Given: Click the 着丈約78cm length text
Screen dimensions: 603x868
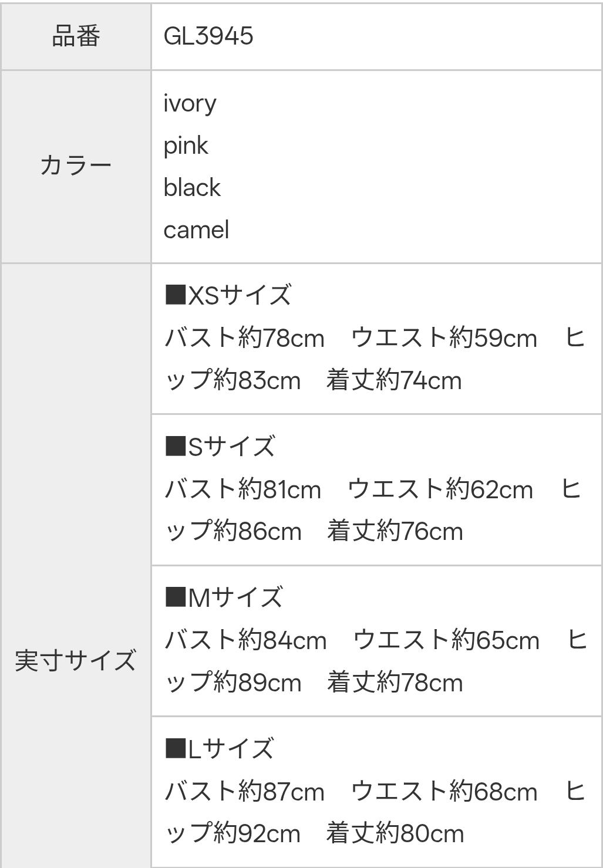Looking at the screenshot, I should [x=395, y=683].
